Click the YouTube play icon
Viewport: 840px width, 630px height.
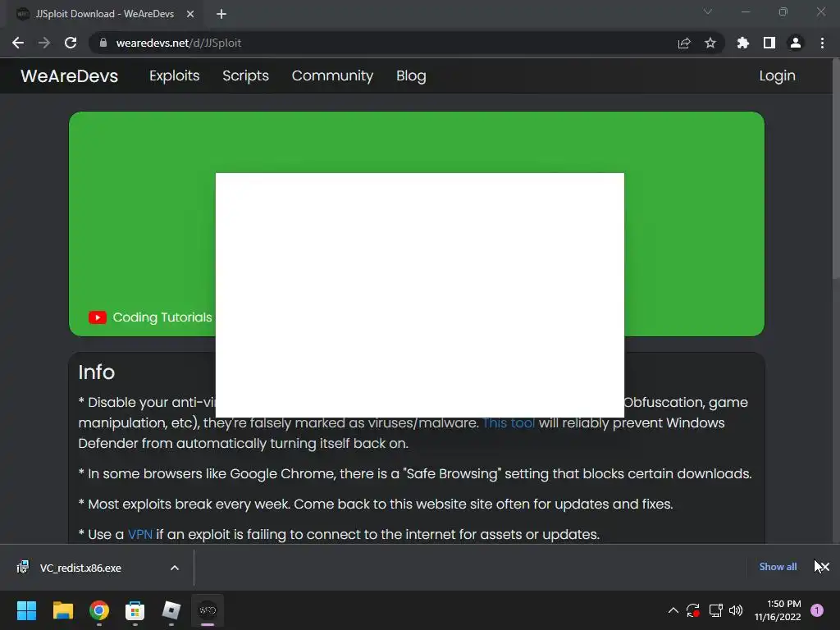click(x=97, y=317)
